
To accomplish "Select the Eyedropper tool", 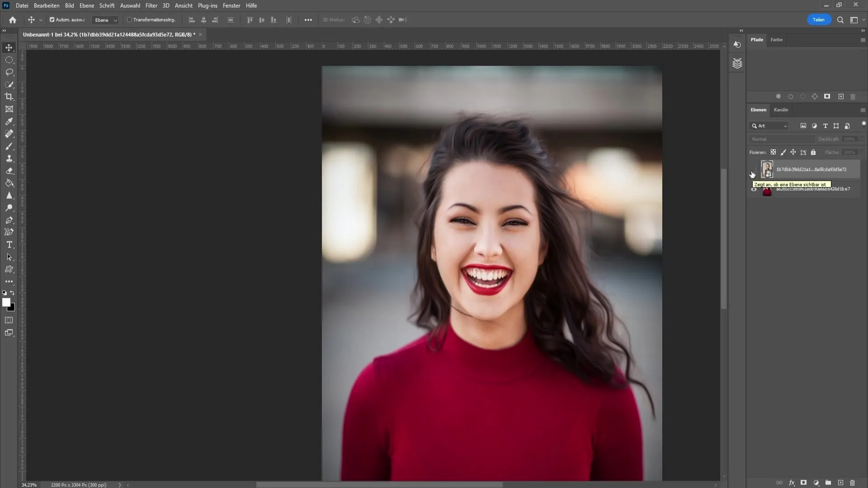I will pyautogui.click(x=9, y=122).
